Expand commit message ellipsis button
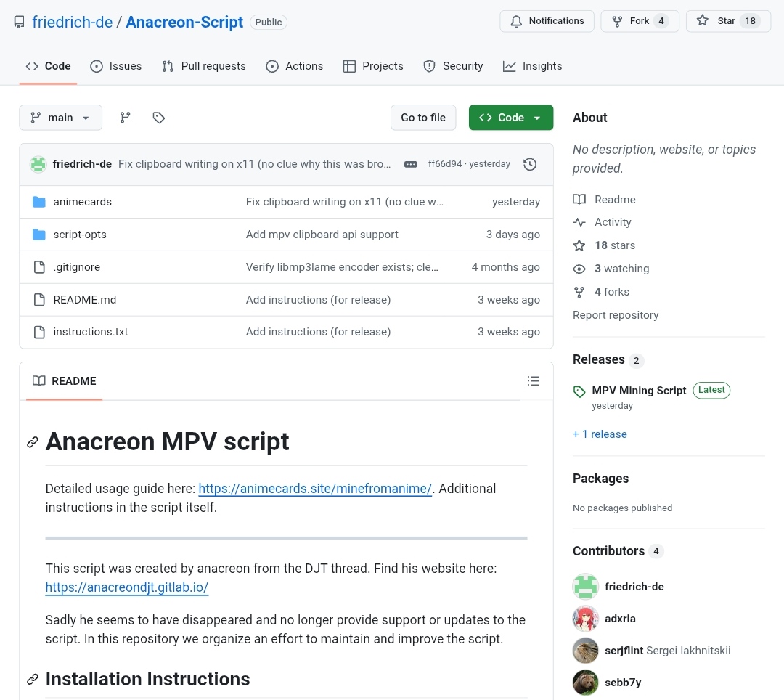This screenshot has height=700, width=784. [410, 165]
